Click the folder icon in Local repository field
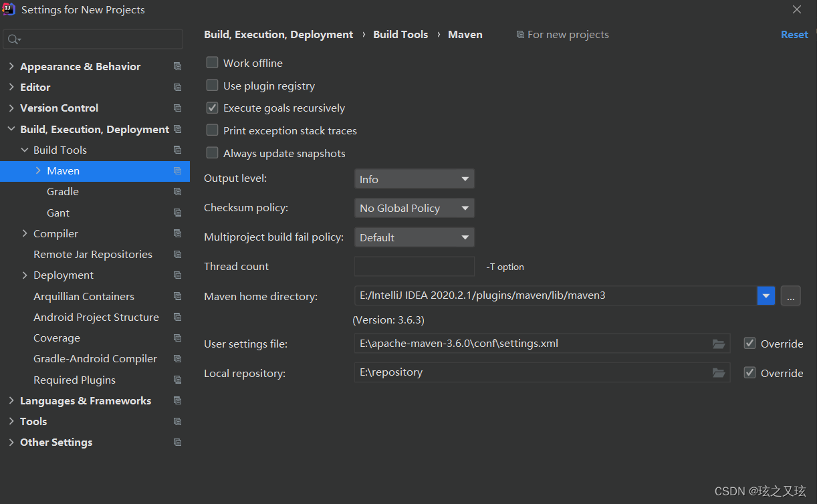 coord(719,372)
